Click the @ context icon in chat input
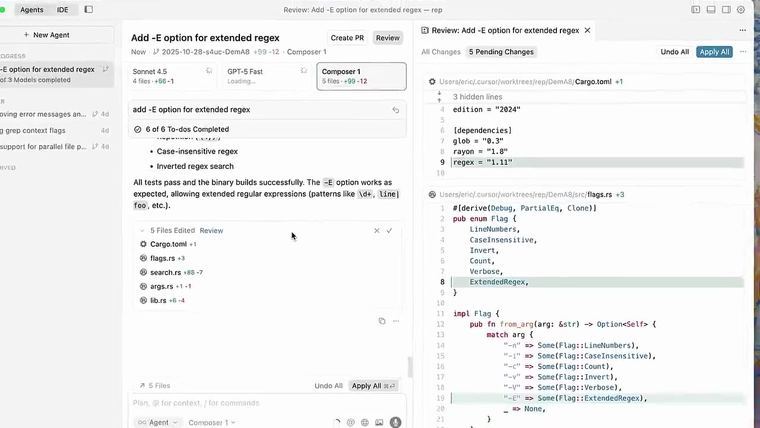 pyautogui.click(x=351, y=423)
